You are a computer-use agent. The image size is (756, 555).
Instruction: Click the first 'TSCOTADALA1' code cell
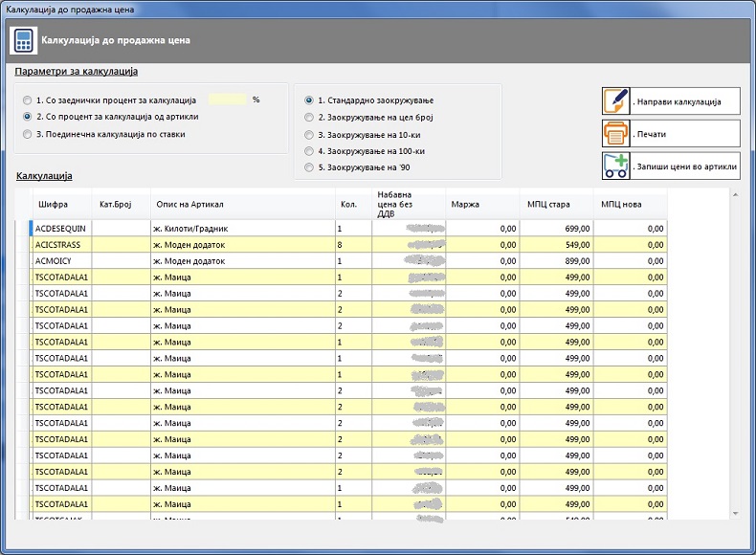pyautogui.click(x=62, y=277)
